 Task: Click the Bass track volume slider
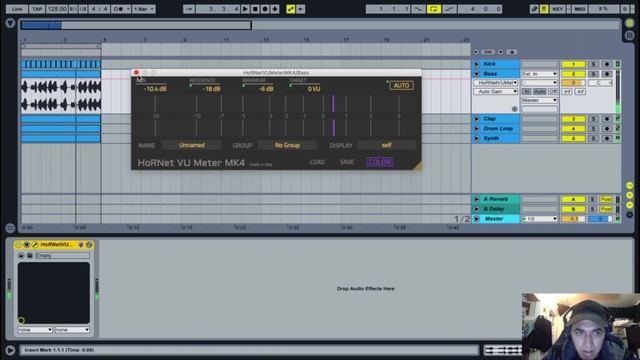pyautogui.click(x=573, y=83)
